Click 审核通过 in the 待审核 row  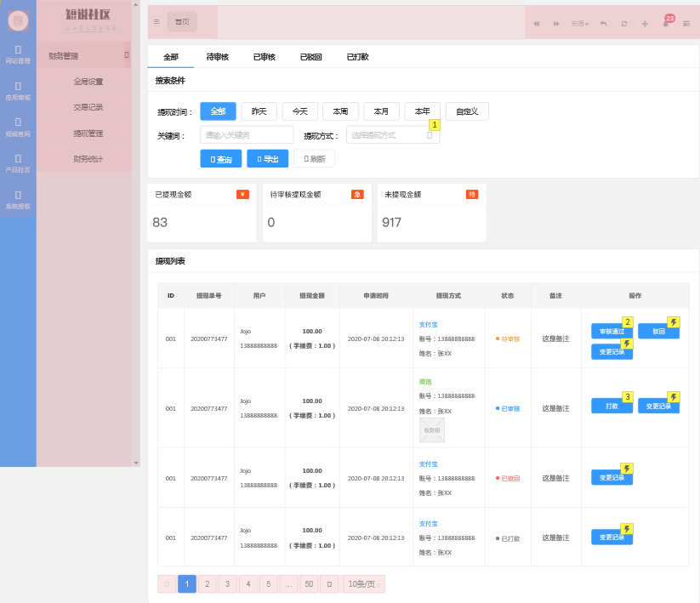(612, 331)
